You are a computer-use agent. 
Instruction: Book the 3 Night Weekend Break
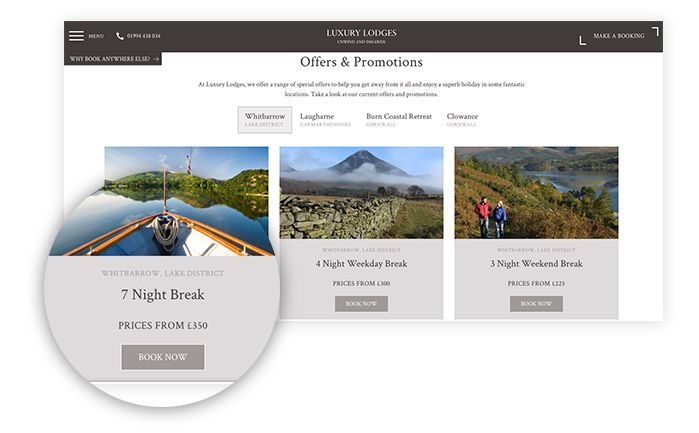click(536, 304)
